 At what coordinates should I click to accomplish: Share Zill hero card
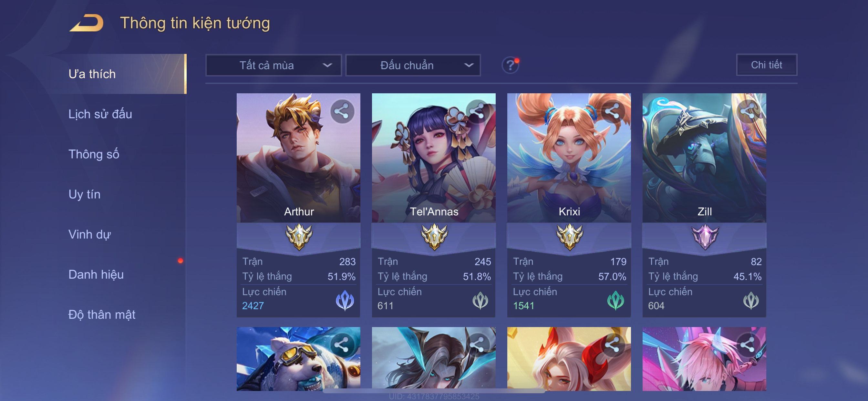click(748, 111)
